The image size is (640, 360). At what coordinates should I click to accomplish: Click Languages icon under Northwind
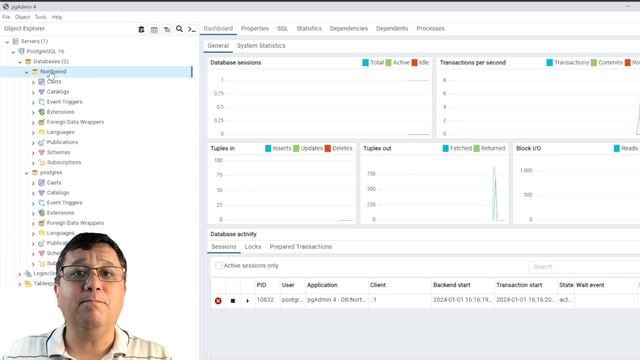pos(42,132)
